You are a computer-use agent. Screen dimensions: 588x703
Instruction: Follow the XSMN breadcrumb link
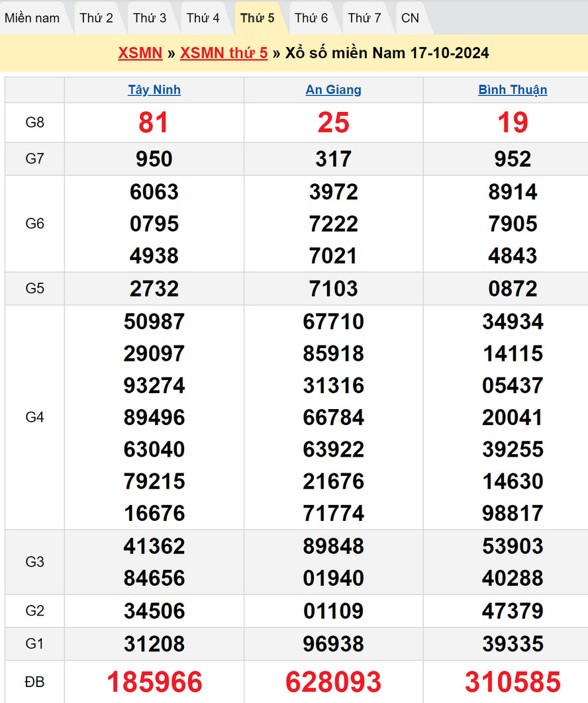[x=140, y=53]
